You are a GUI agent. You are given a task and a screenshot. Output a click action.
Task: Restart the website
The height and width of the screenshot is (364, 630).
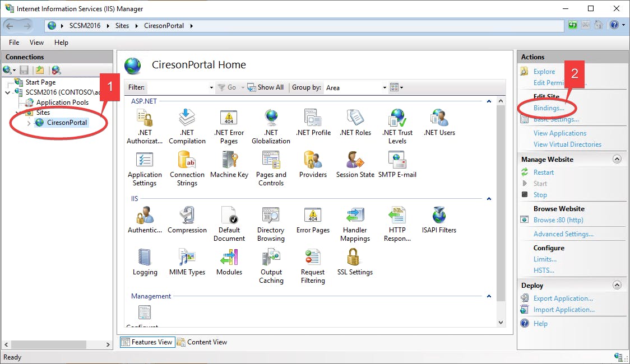(543, 172)
